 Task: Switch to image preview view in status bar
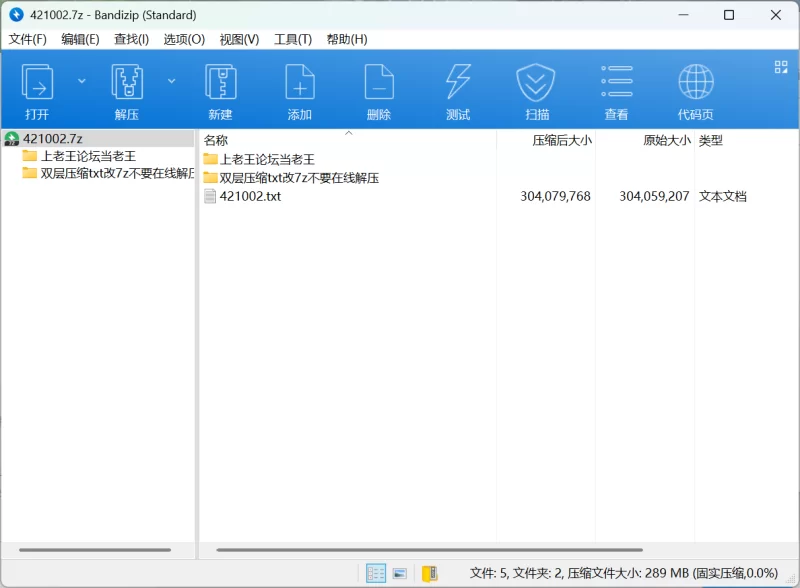[x=400, y=573]
